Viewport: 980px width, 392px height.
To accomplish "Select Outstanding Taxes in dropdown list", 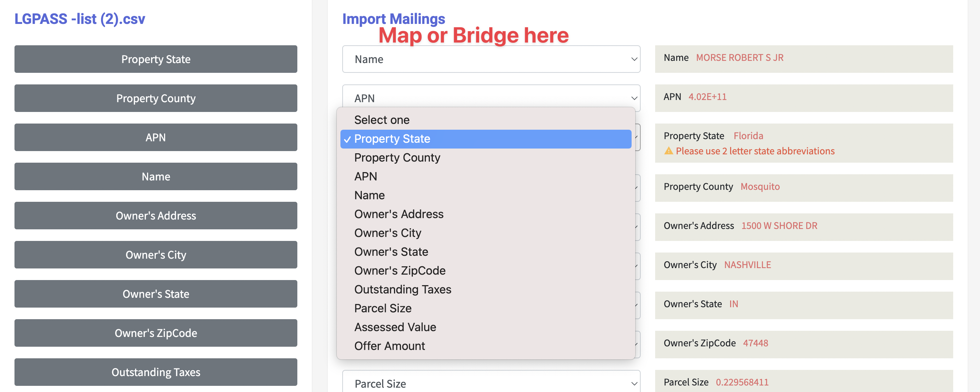I will click(486, 289).
